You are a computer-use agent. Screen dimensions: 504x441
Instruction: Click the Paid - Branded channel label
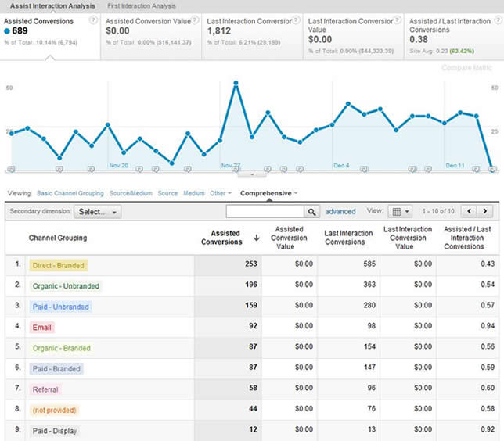pyautogui.click(x=56, y=369)
